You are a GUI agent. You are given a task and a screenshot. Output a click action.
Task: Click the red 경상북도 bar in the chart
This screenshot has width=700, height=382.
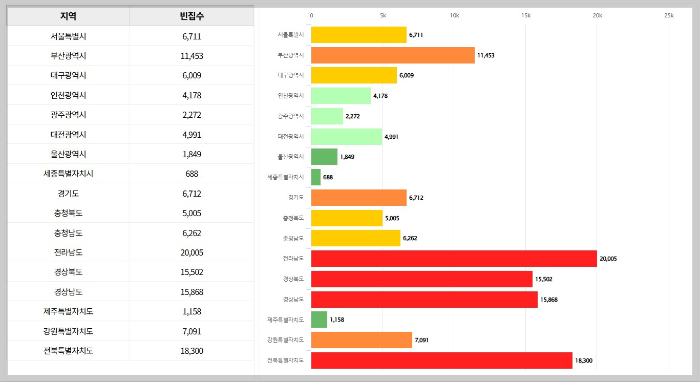[422, 279]
